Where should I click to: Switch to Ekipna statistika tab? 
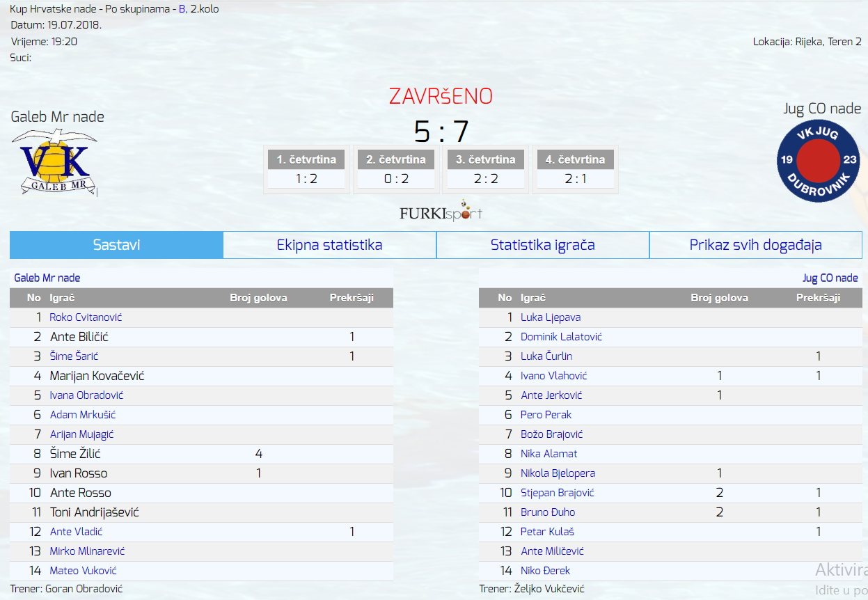[x=329, y=245]
